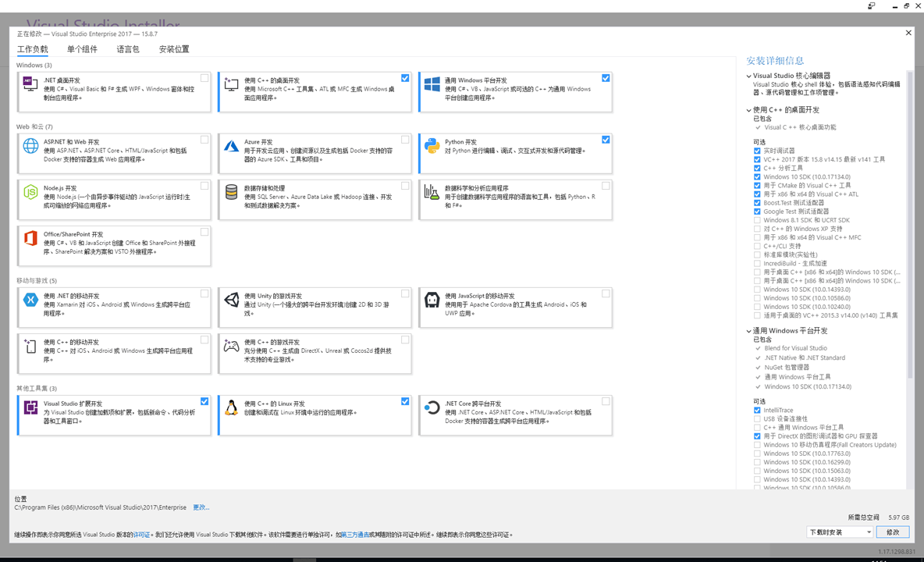
Task: Click the Azure 开发 workload icon
Action: 232,148
